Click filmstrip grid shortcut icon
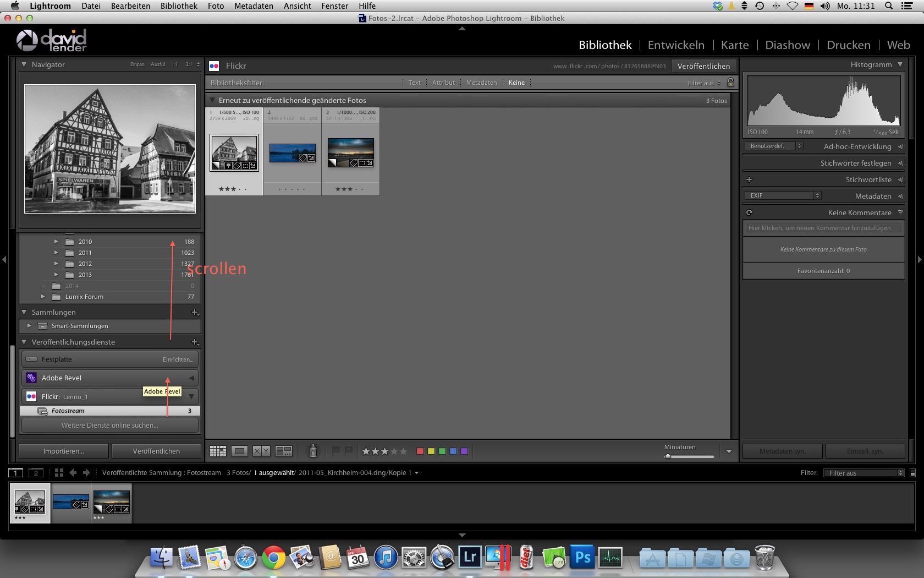The image size is (924, 578). [x=59, y=472]
